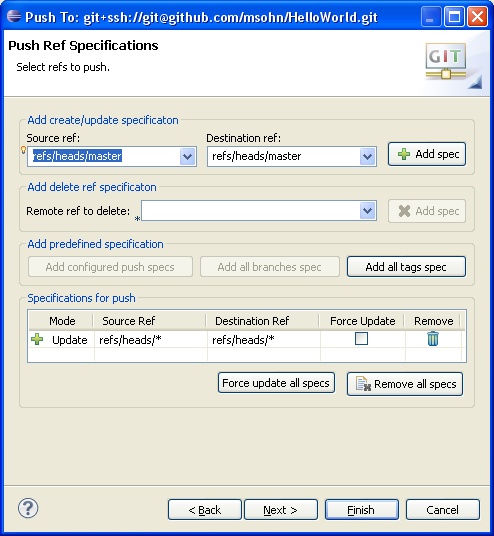Go to the Next wizard page

pos(281,510)
